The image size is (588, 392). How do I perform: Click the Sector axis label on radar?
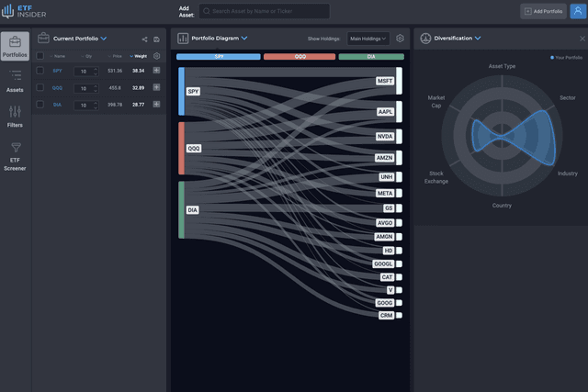coord(568,98)
